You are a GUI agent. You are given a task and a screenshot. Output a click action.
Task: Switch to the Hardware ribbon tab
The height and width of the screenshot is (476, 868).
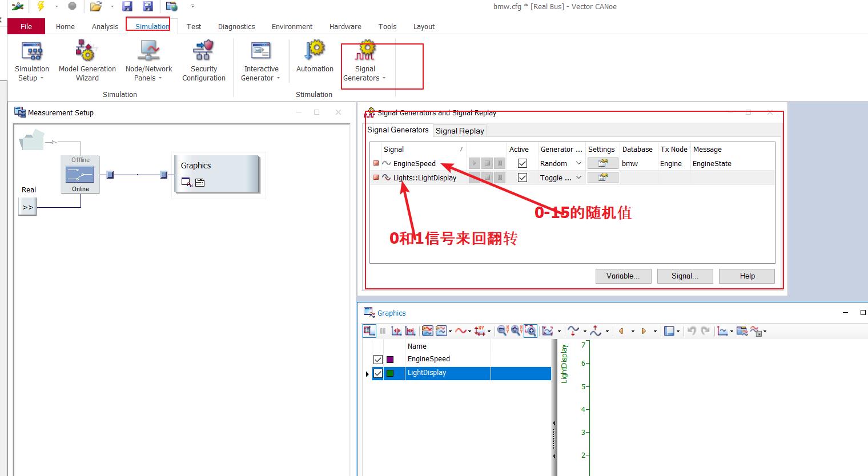pyautogui.click(x=345, y=26)
